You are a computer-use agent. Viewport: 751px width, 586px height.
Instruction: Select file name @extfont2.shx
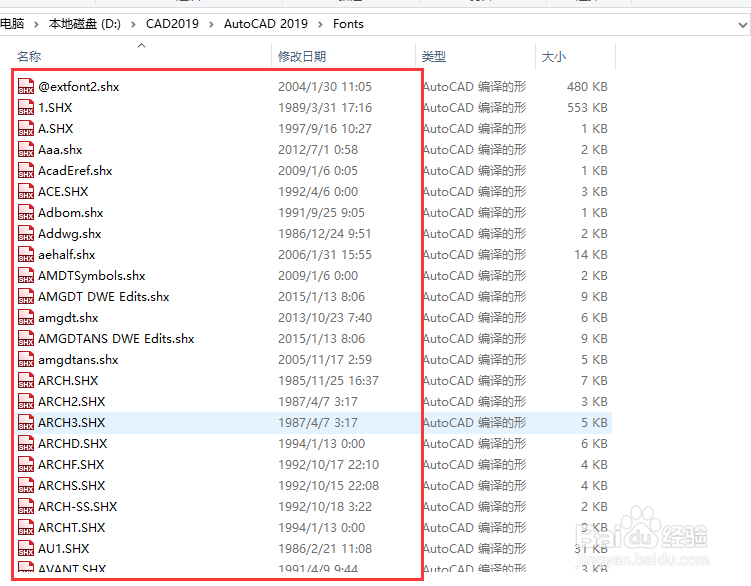[79, 87]
